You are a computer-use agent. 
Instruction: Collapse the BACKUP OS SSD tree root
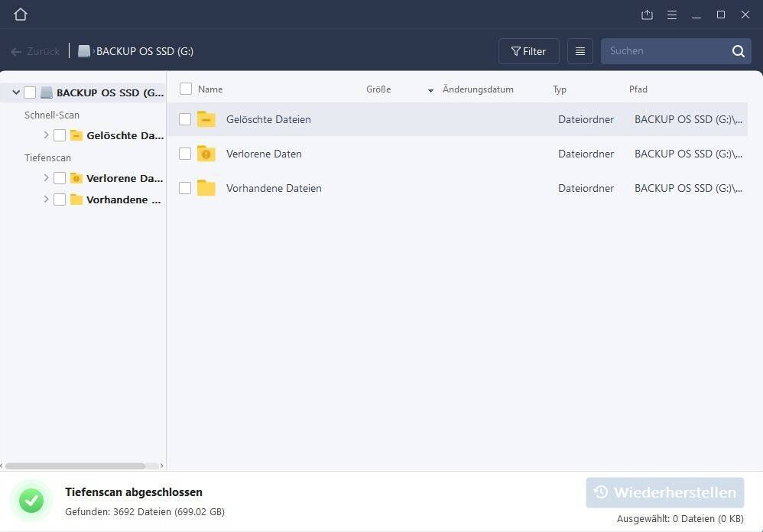[x=16, y=92]
